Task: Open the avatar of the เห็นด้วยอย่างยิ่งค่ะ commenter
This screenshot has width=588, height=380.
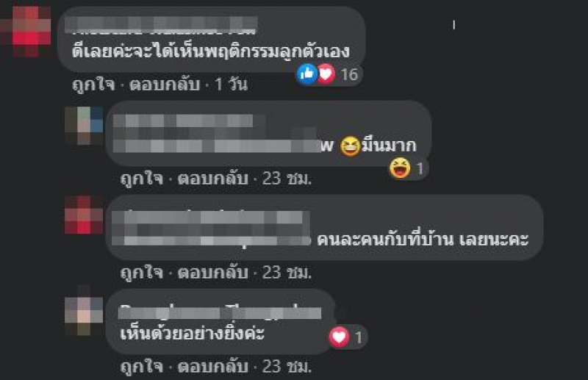Action: [x=84, y=311]
